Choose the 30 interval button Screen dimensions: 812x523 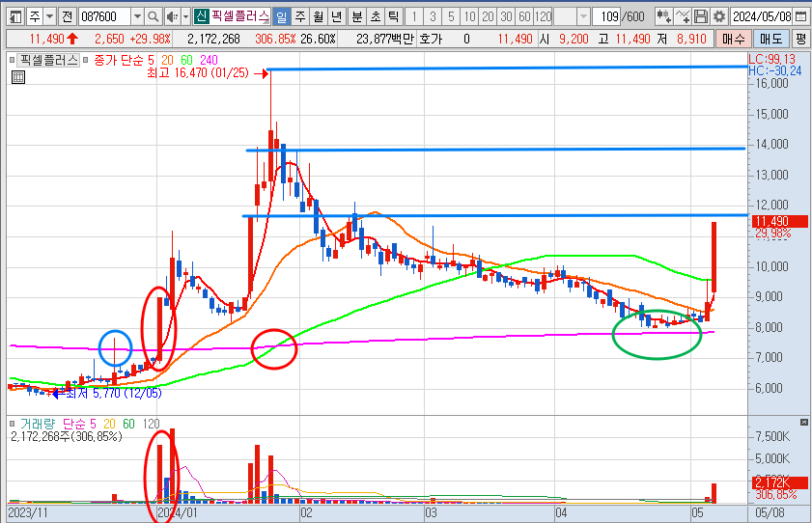point(506,17)
